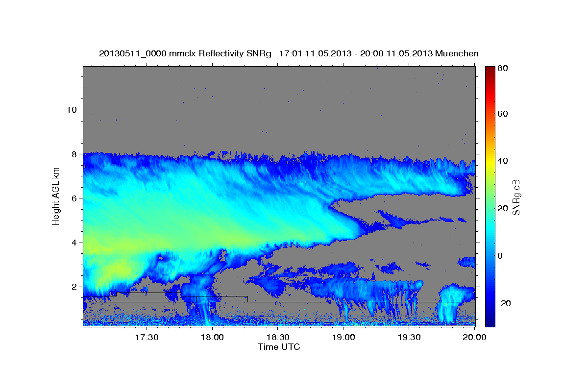588x392 pixels.
Task: Click the colorbar value 20
Action: point(502,209)
